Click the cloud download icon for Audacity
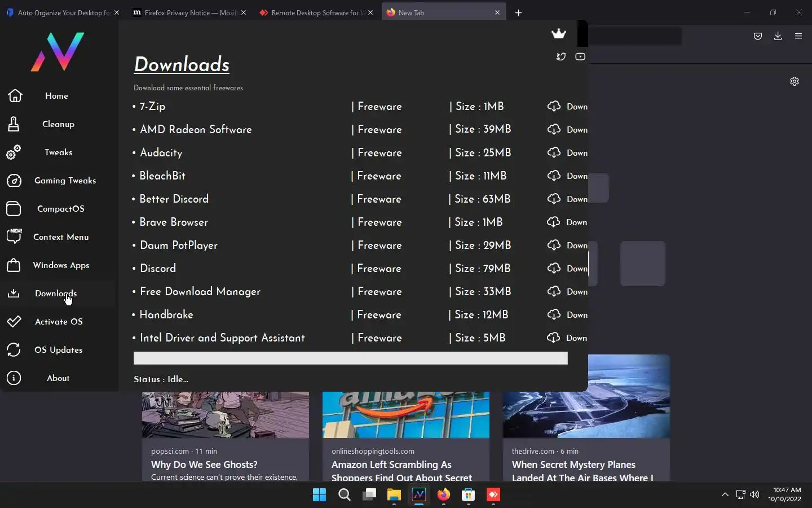Image resolution: width=812 pixels, height=508 pixels. coord(554,152)
